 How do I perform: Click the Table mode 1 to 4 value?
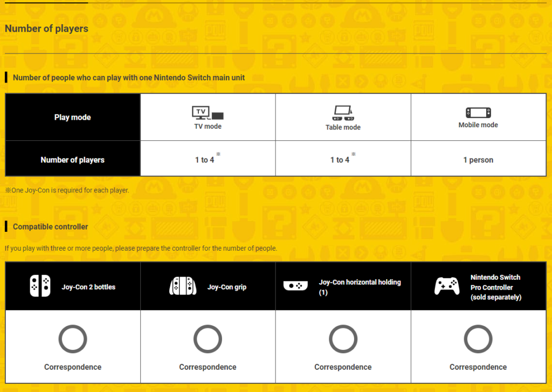tap(340, 160)
